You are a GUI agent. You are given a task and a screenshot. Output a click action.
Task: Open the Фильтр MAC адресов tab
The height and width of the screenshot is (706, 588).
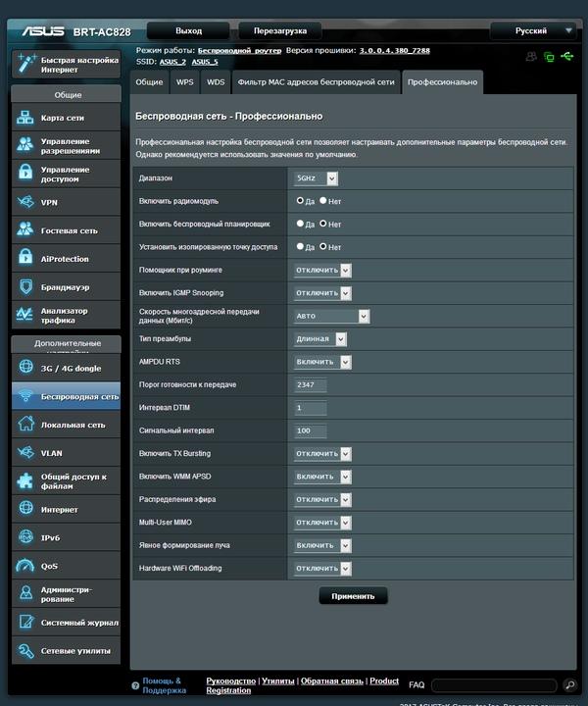point(316,82)
